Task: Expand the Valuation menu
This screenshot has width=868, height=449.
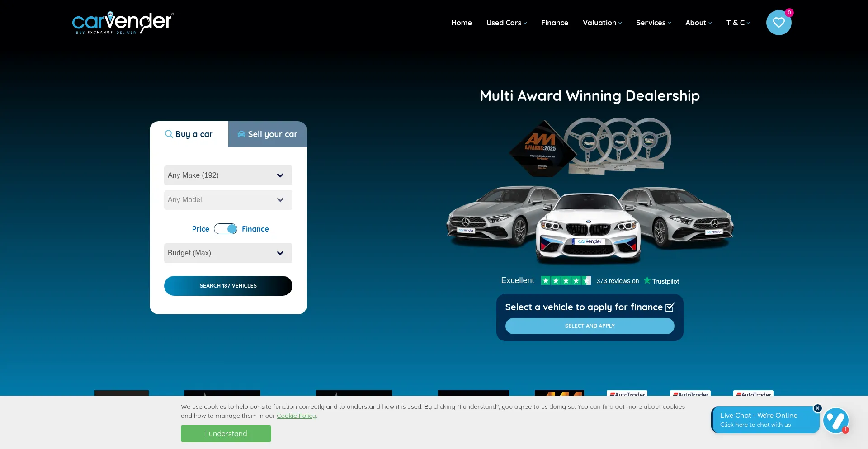Action: coord(602,23)
